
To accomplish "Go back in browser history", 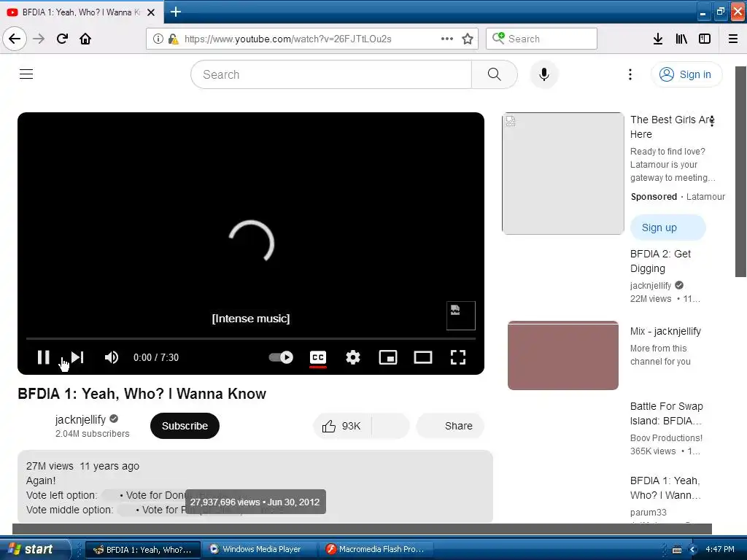I will [15, 39].
